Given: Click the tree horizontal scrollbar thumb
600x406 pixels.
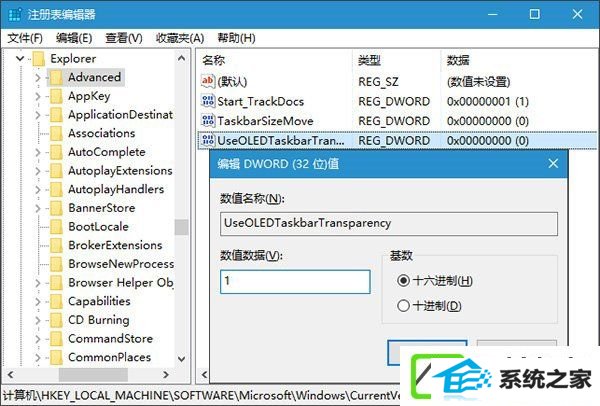Looking at the screenshot, I should 93,374.
